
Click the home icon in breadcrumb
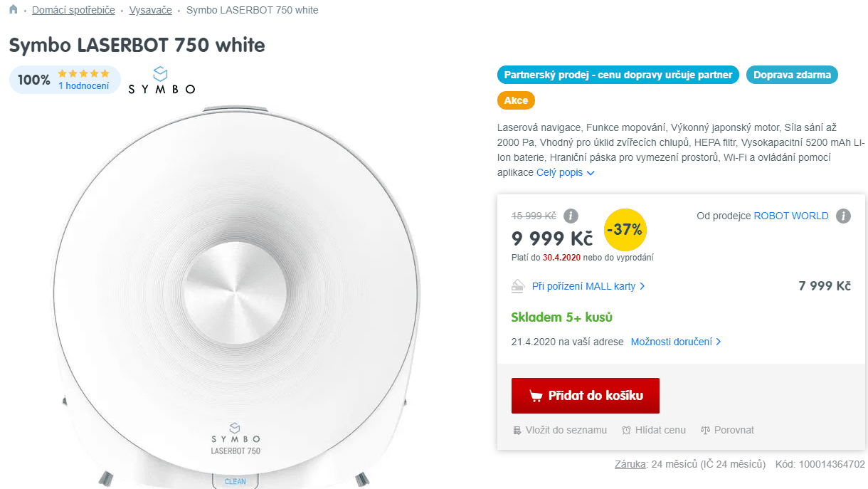14,10
